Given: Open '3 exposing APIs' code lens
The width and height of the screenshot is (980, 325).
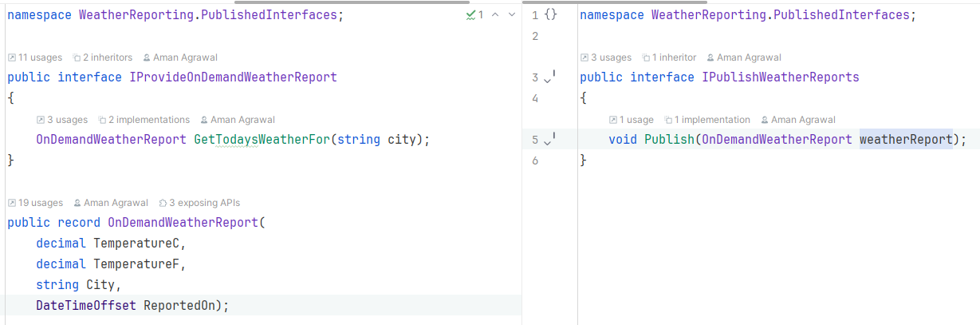Looking at the screenshot, I should point(204,203).
